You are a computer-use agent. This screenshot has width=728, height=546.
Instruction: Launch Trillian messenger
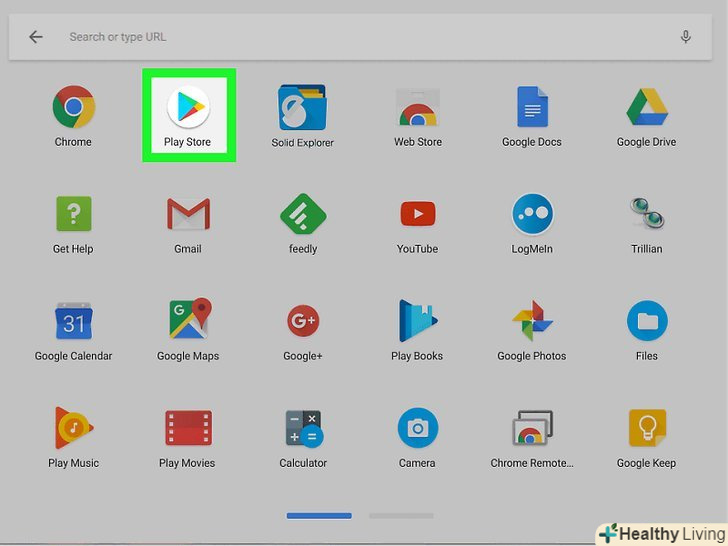tap(647, 214)
